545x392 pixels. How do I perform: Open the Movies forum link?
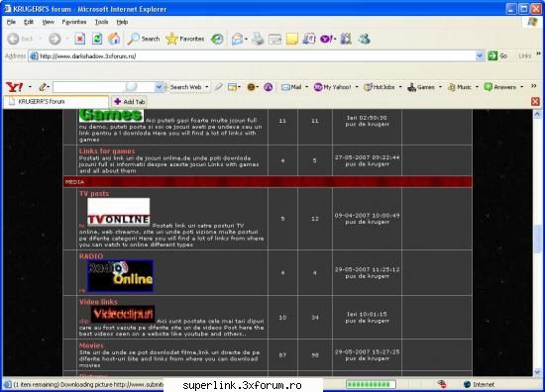point(91,345)
